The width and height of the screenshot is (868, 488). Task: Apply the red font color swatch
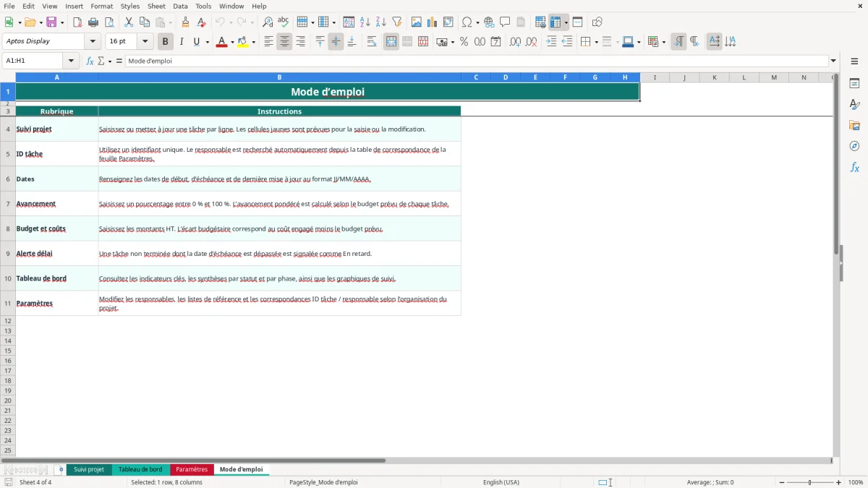pyautogui.click(x=221, y=42)
